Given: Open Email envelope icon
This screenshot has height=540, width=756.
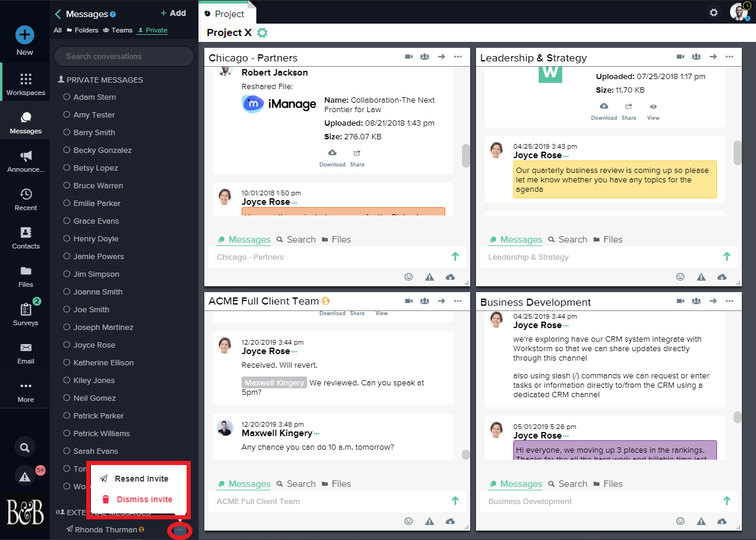Looking at the screenshot, I should pyautogui.click(x=25, y=348).
